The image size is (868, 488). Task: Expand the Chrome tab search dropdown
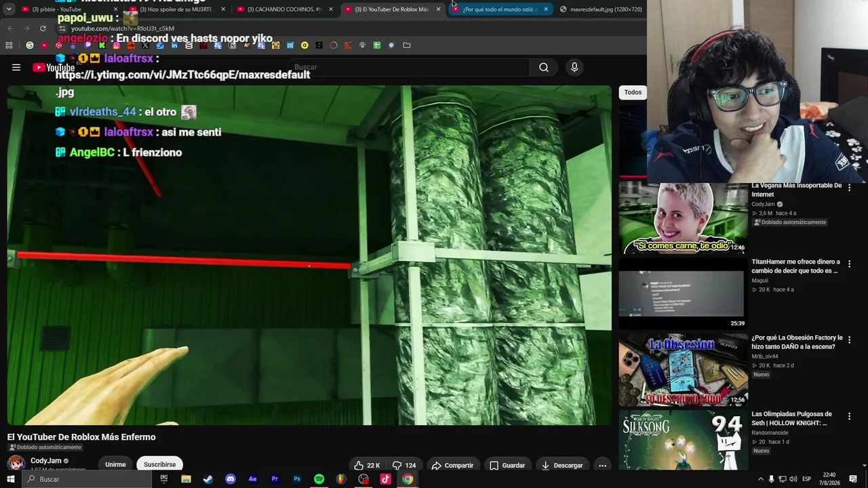(x=9, y=9)
